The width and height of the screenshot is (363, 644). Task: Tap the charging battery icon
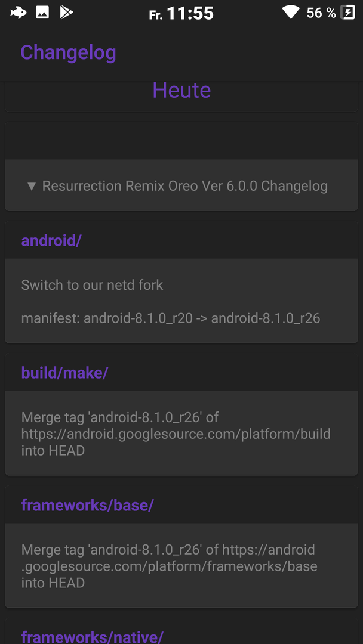[348, 13]
